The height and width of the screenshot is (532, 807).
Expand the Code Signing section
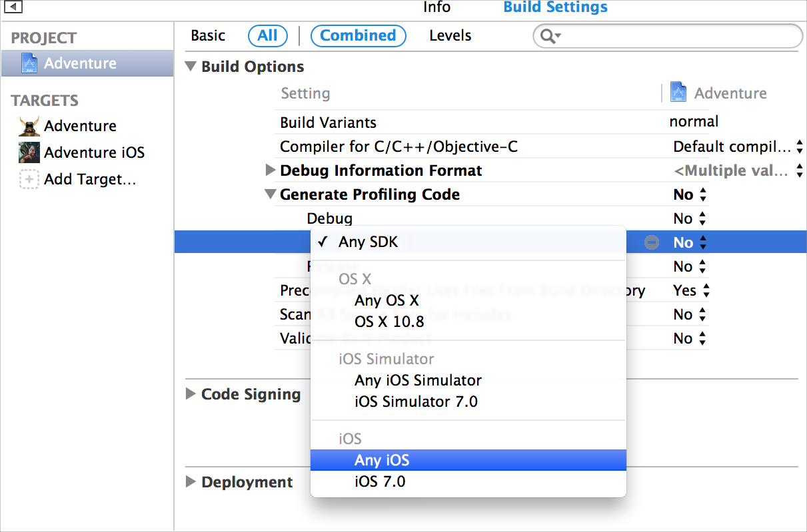[191, 394]
